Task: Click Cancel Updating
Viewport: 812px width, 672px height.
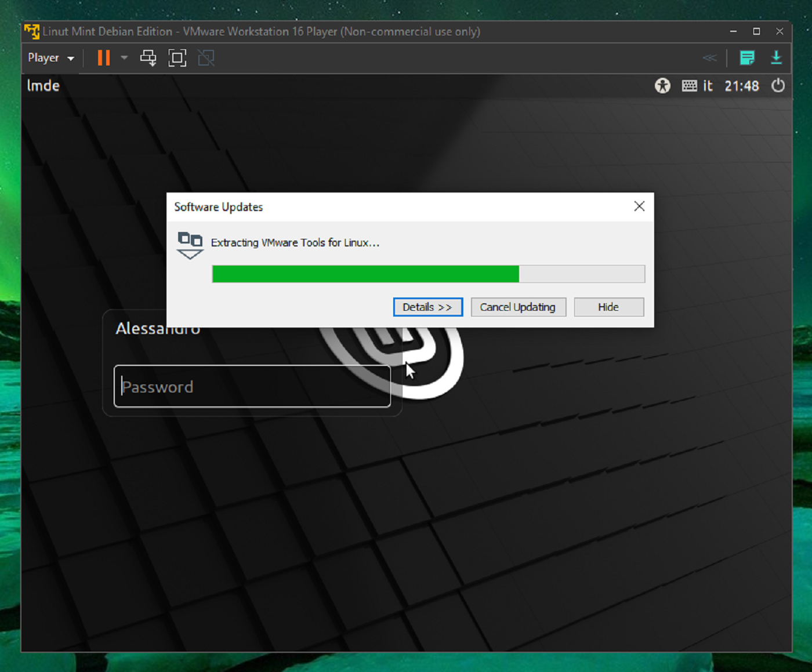Action: coord(518,307)
